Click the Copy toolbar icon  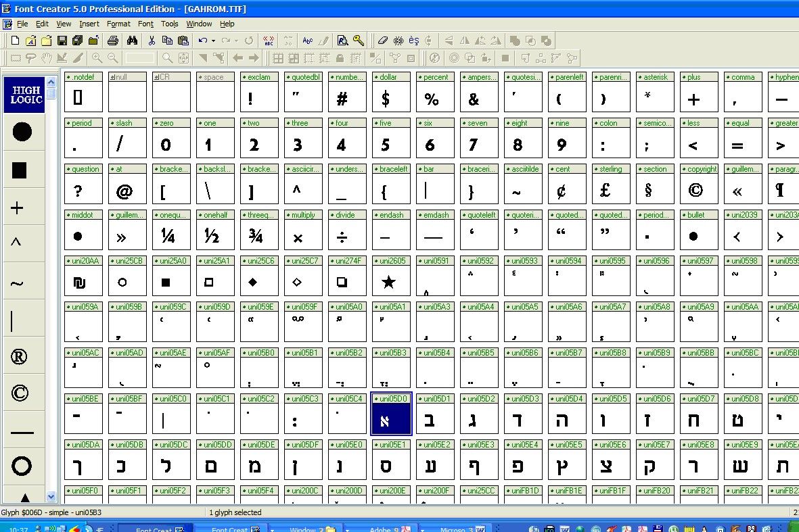[x=167, y=41]
